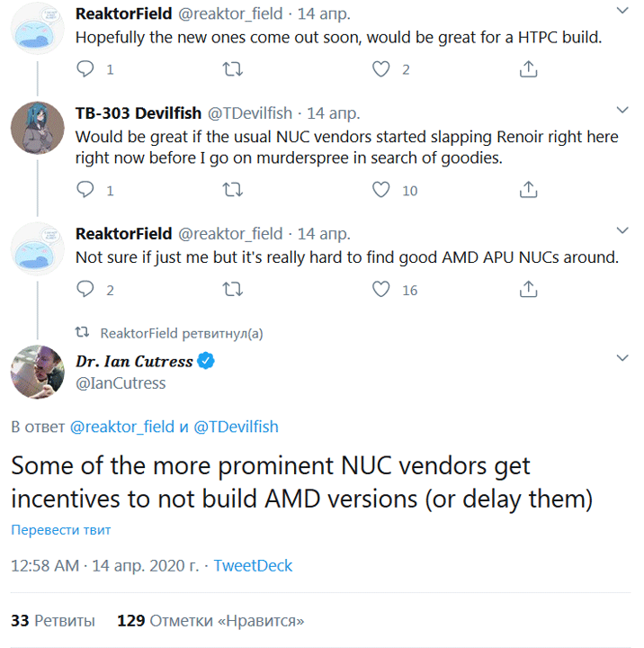Reply to TB-303 Devilfish's Renoir tweet
Screen dimensions: 644x648
pos(86,190)
